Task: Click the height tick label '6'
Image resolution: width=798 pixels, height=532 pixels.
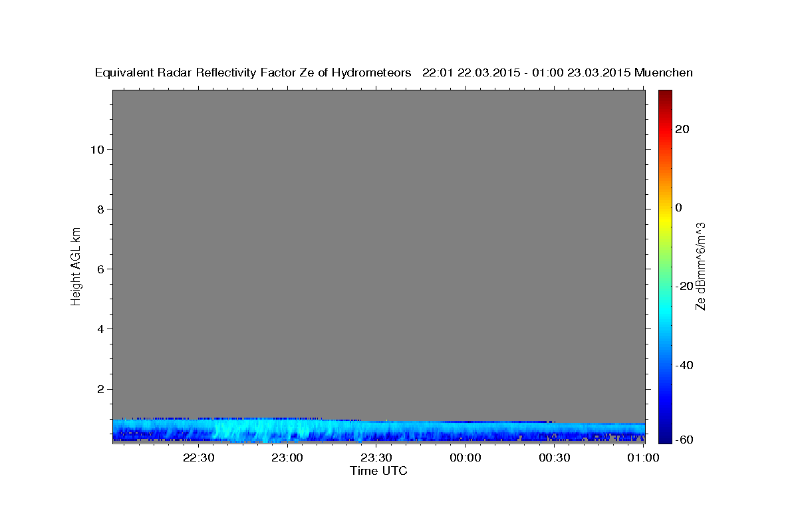Action: click(x=100, y=269)
